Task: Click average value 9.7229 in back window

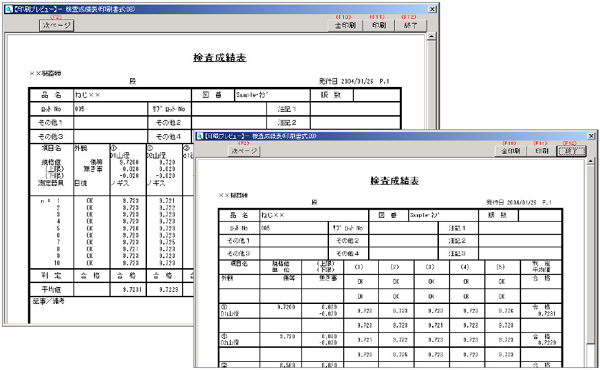Action: 169,290
